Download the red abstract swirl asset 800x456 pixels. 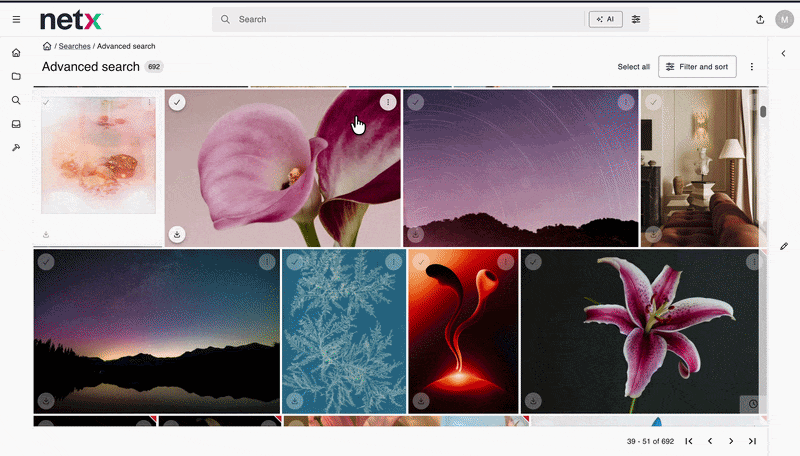tap(421, 401)
